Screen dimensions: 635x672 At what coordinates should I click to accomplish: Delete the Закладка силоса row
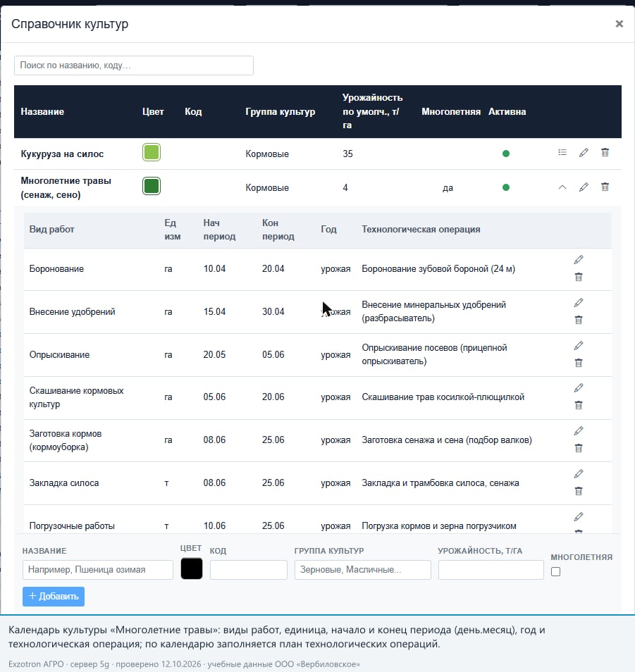point(579,491)
